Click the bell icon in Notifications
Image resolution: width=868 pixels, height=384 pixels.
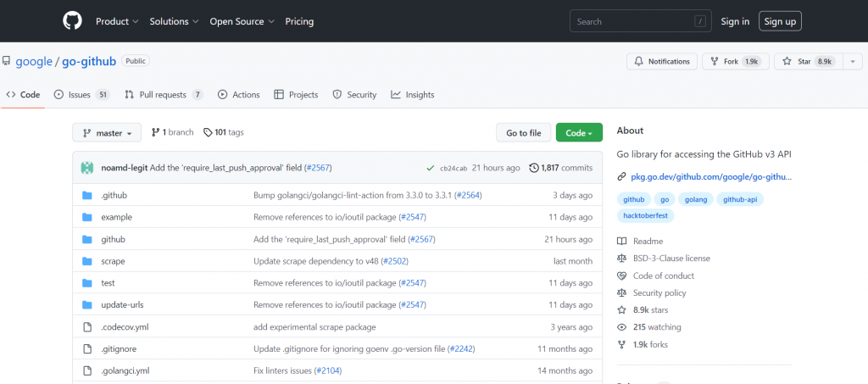pyautogui.click(x=639, y=61)
